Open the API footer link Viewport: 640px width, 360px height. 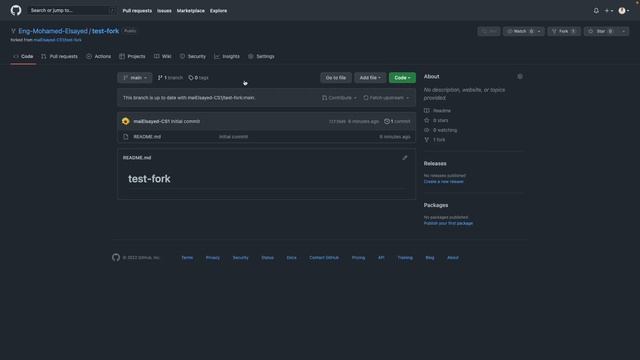point(381,258)
